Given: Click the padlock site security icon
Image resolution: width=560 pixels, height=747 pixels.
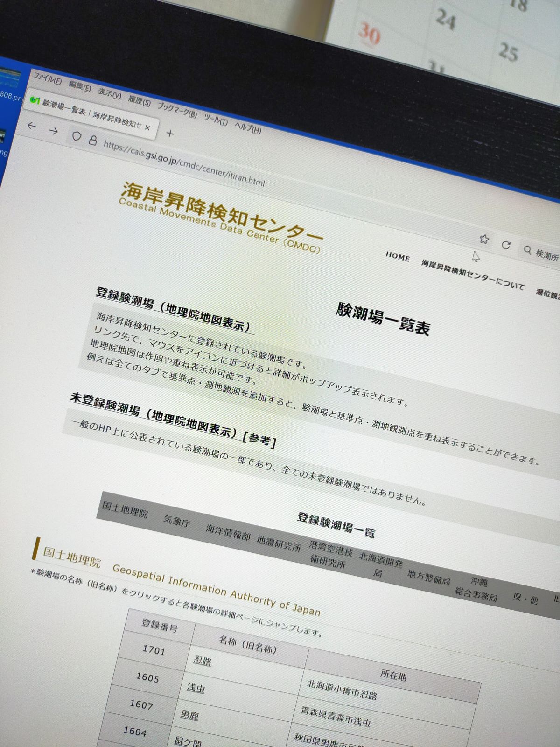Looking at the screenshot, I should coord(93,140).
